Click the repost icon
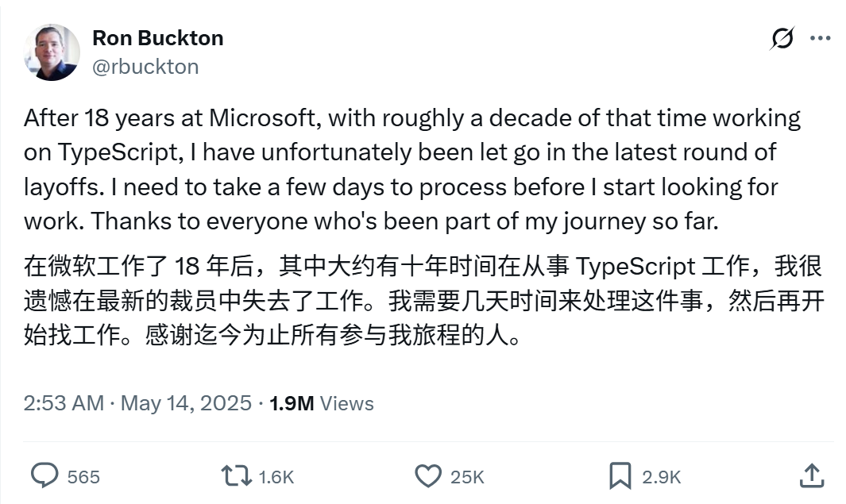The height and width of the screenshot is (504, 846). [x=233, y=476]
